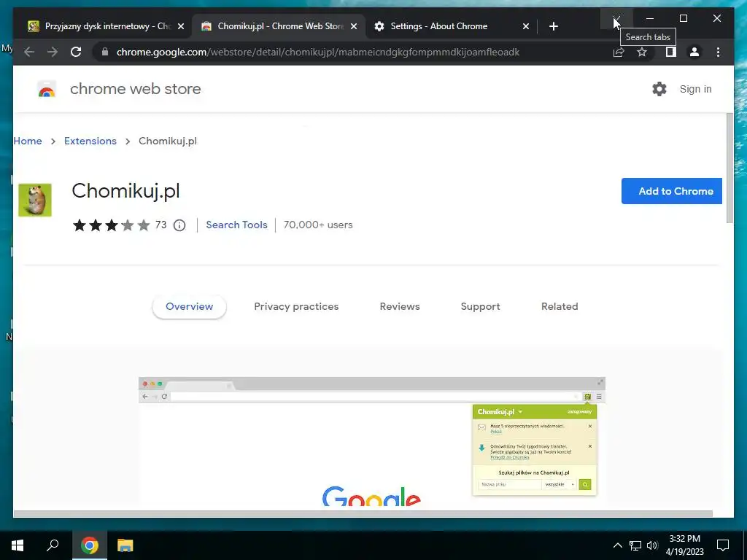Viewport: 747px width, 560px height.
Task: Open Windows taskbar search
Action: [x=53, y=545]
